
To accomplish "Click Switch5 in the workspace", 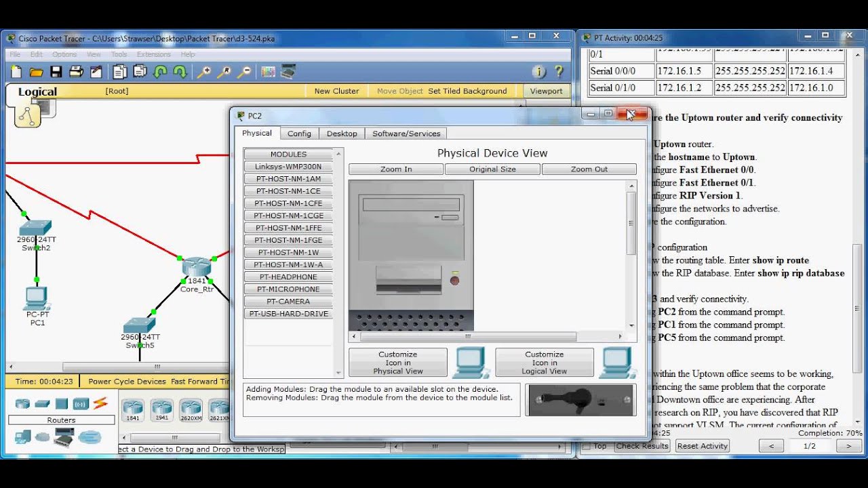I will pyautogui.click(x=140, y=326).
